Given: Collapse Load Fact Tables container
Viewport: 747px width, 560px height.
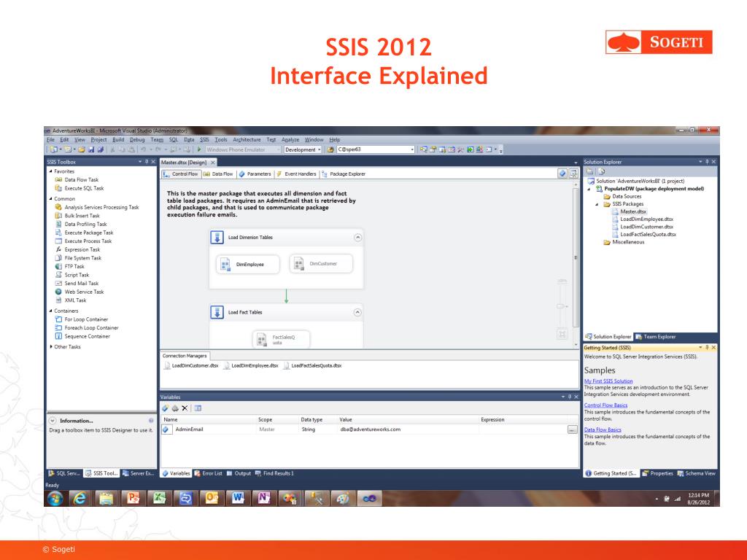Looking at the screenshot, I should click(x=357, y=312).
